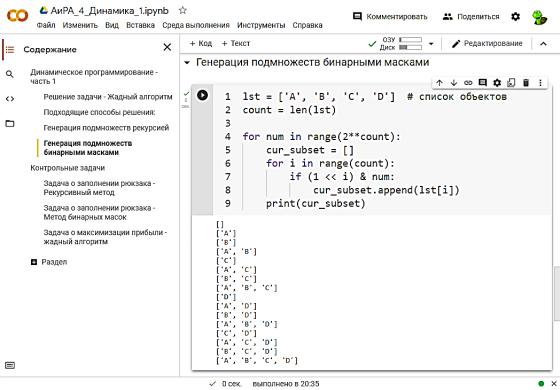The width and height of the screenshot is (560, 390).
Task: Click code line with print(cur_subset)
Action: pyautogui.click(x=316, y=204)
